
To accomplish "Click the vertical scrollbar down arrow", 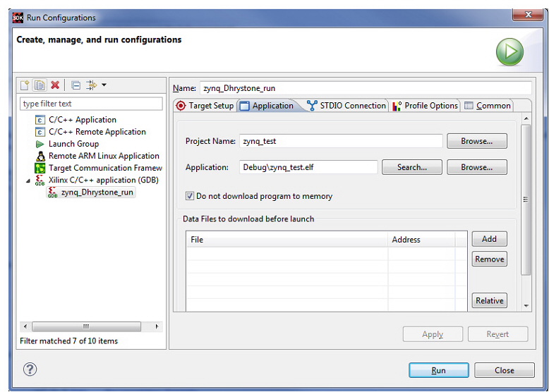I will click(526, 305).
